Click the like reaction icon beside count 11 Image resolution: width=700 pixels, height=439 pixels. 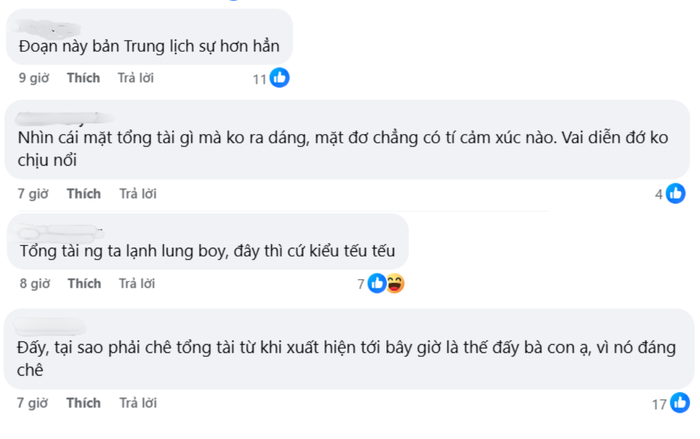(279, 78)
